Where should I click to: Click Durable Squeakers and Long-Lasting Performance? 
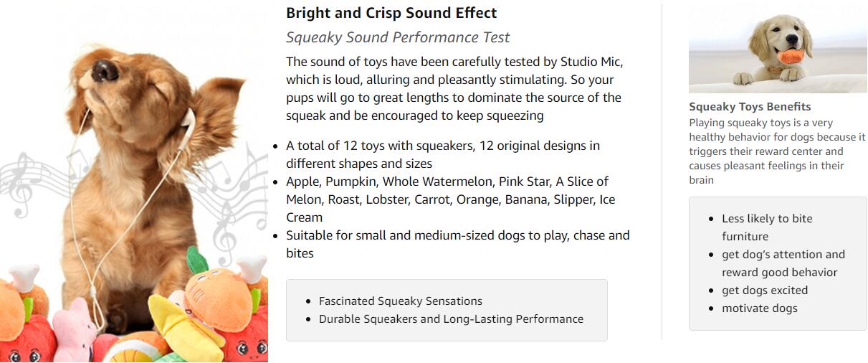pyautogui.click(x=451, y=319)
